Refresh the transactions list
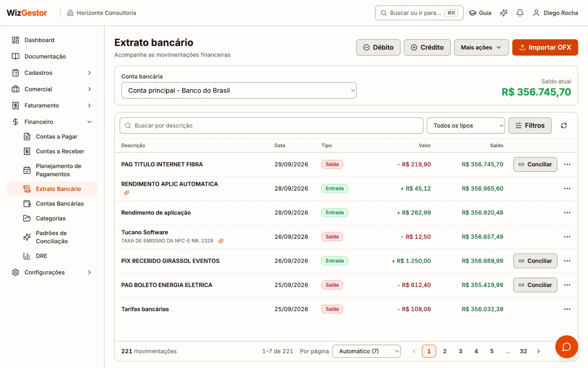This screenshot has height=368, width=588. point(564,125)
